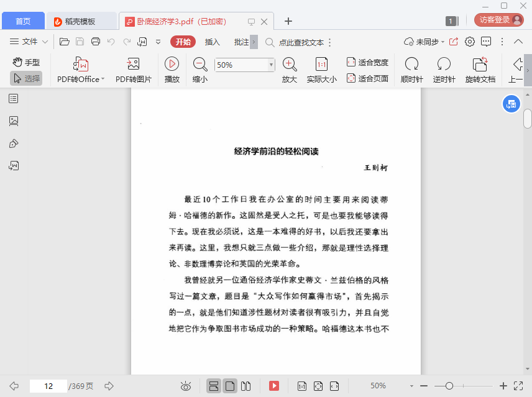Click the page number field showing 12
532x397 pixels.
[48, 386]
